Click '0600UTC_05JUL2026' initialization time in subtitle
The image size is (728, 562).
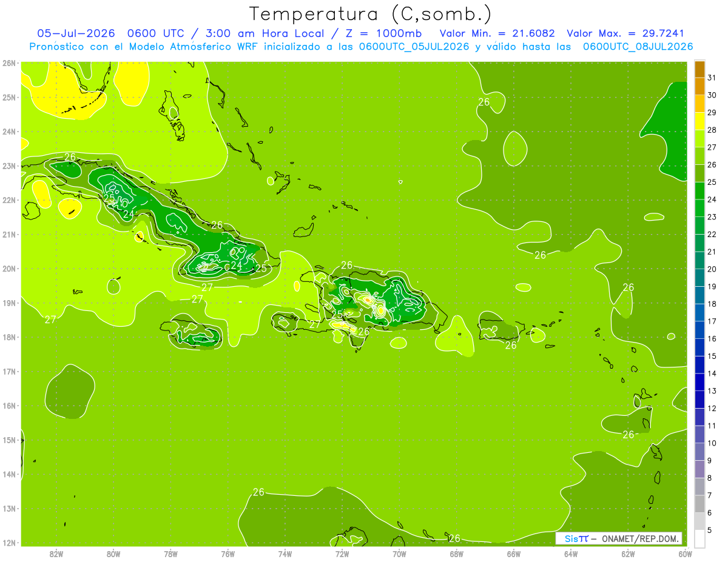coord(414,47)
